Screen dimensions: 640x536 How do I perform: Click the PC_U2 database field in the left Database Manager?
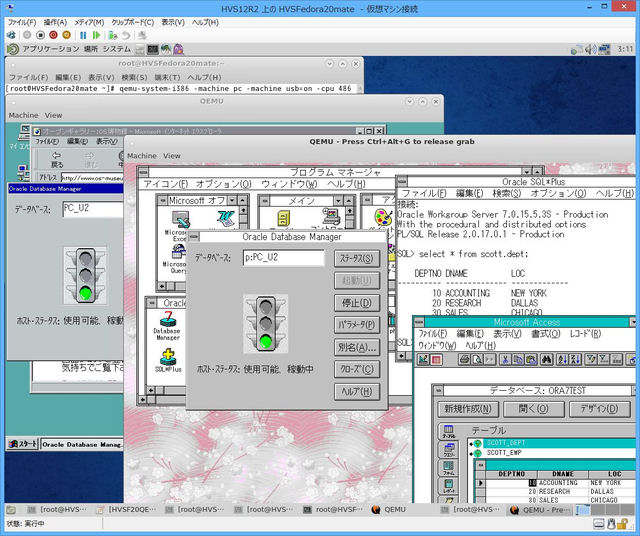93,209
